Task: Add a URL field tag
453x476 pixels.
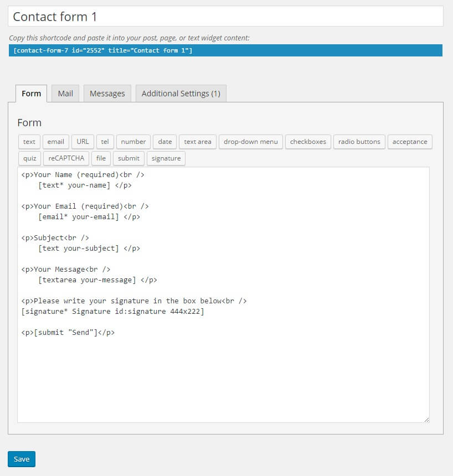Action: click(x=83, y=142)
